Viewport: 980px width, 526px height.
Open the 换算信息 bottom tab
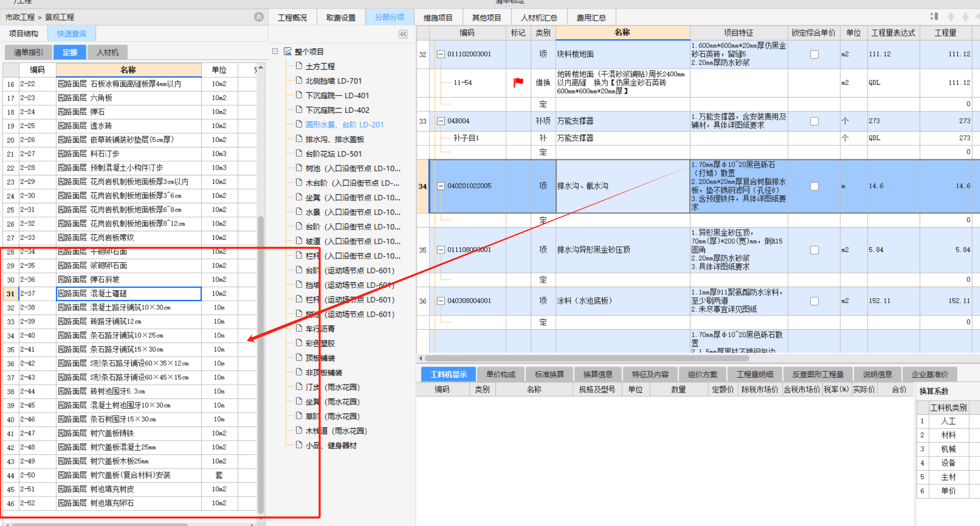(x=598, y=374)
